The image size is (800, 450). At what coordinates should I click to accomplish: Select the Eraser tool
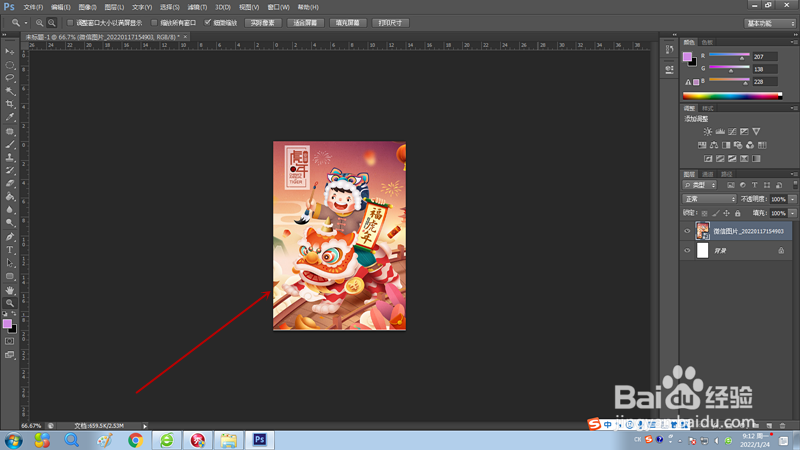(x=10, y=184)
